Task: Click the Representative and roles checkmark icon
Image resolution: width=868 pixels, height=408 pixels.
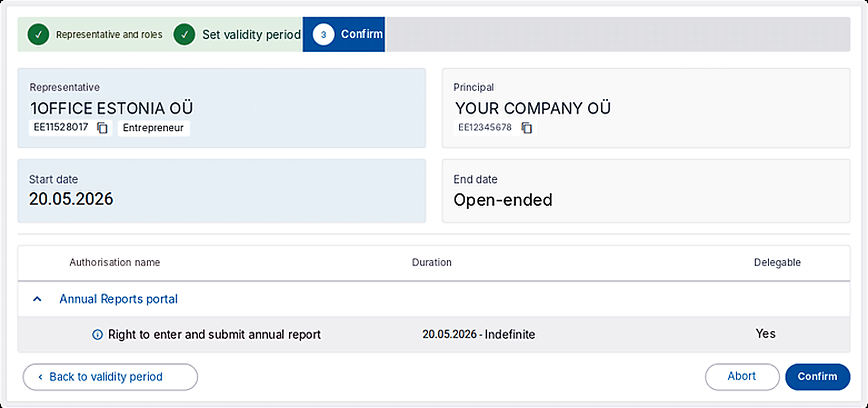Action: [38, 34]
